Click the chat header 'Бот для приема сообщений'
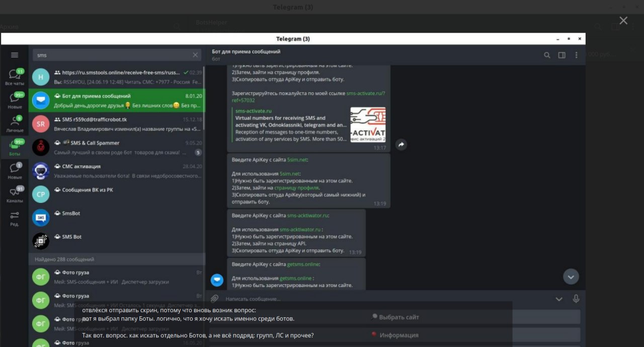The height and width of the screenshot is (347, 644). pos(246,51)
